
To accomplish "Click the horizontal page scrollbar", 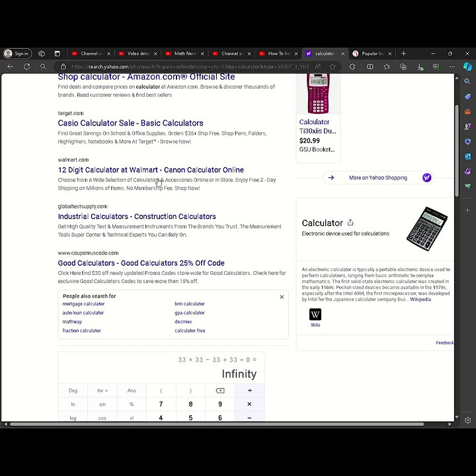I will [217, 424].
